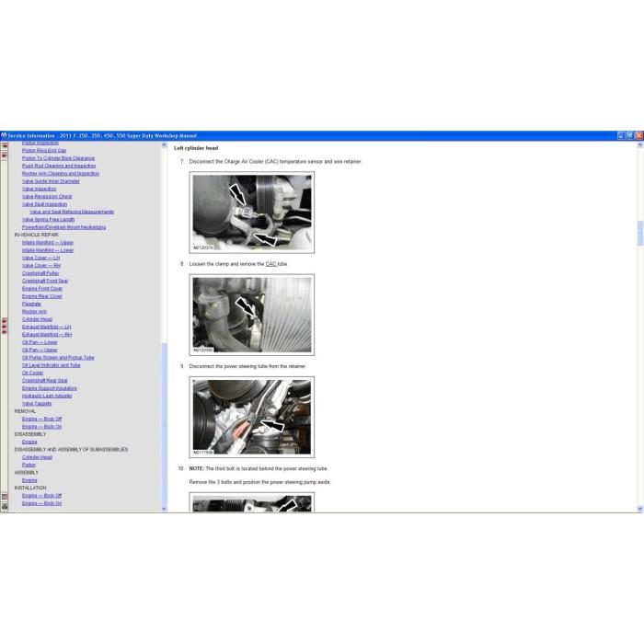Viewport: 644px width, 644px height.
Task: Open Engine Rear Cover link
Action: coord(42,296)
